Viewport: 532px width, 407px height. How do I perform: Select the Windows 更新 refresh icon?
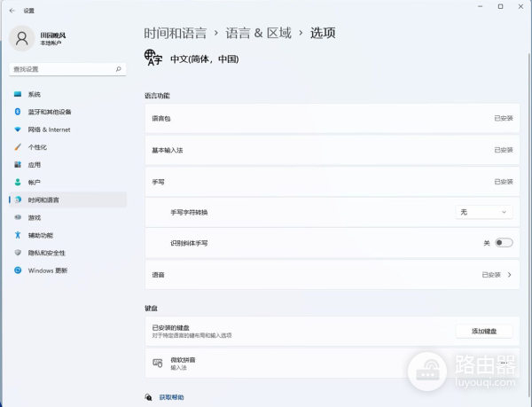(18, 270)
